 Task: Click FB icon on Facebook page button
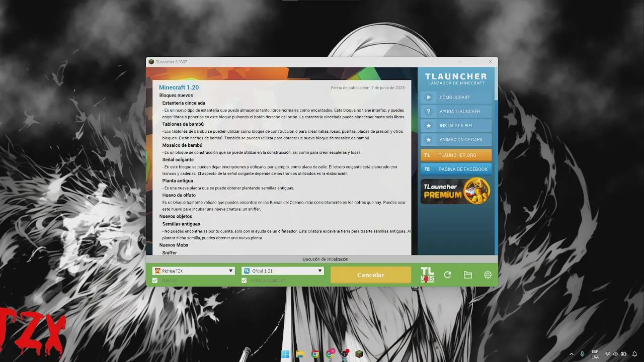[427, 169]
